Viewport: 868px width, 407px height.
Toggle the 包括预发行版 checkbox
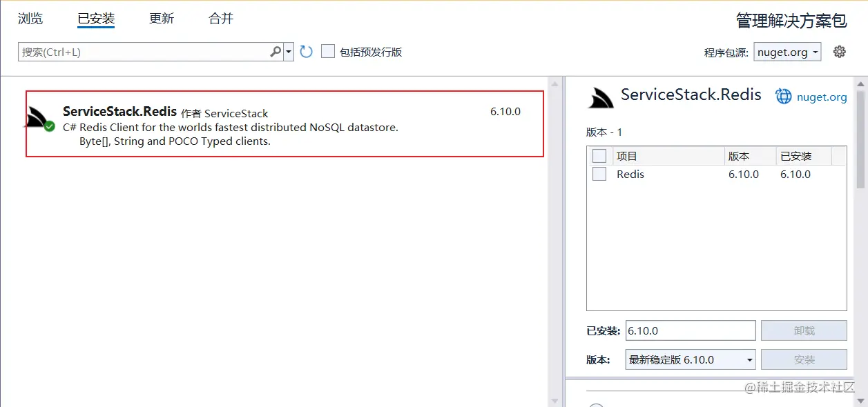pos(328,51)
